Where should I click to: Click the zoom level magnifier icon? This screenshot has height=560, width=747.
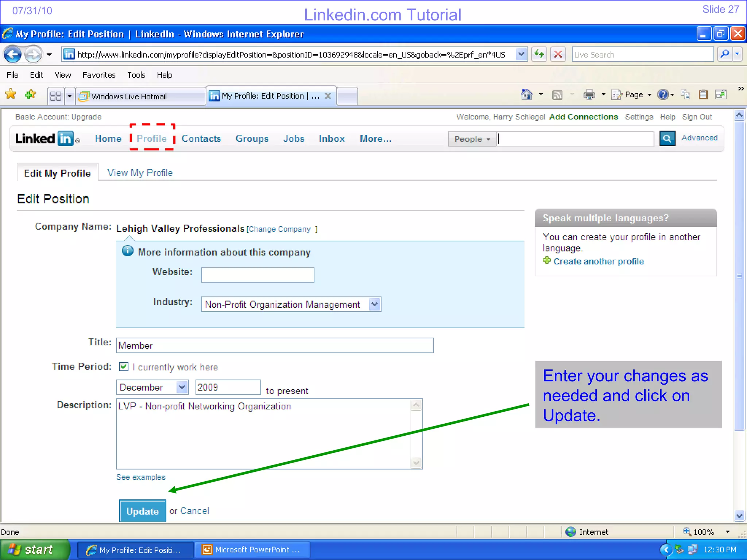pyautogui.click(x=687, y=532)
